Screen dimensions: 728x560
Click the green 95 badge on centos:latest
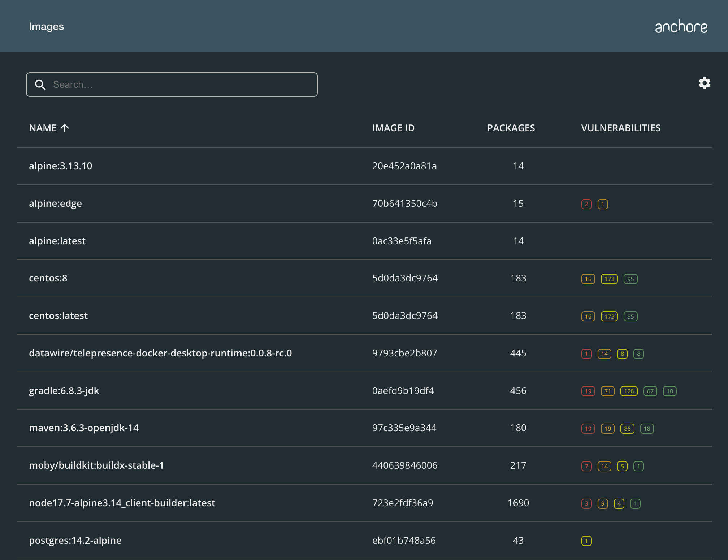click(x=630, y=316)
